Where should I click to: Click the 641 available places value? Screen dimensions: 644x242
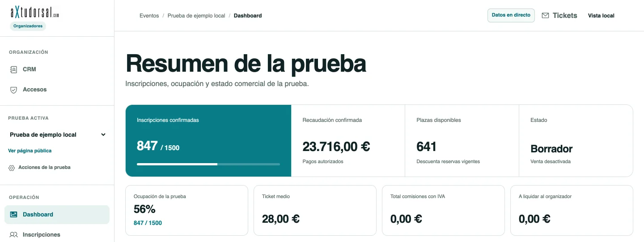[427, 147]
